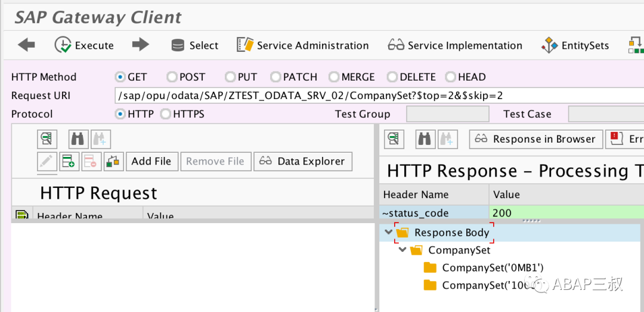The image size is (644, 312).
Task: Click add header row icon
Action: point(68,162)
